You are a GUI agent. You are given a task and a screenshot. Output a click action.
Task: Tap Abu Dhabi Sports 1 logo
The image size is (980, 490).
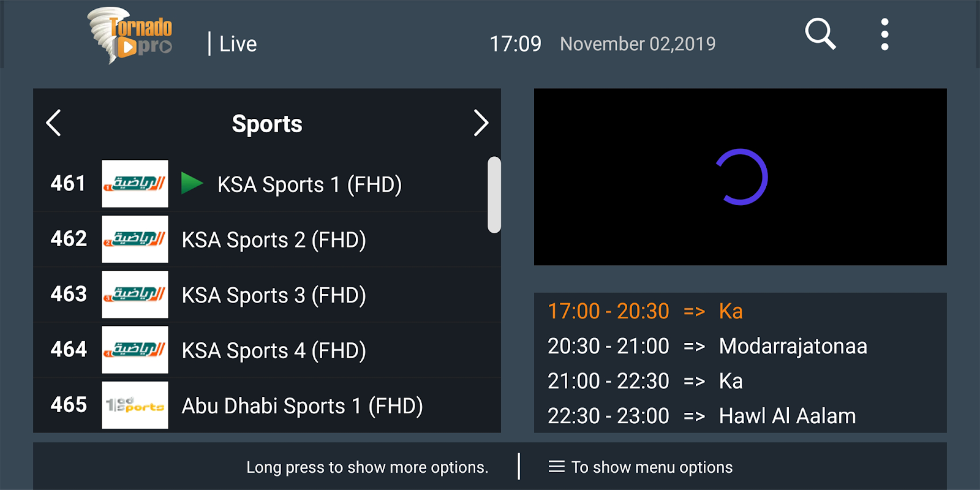(135, 405)
